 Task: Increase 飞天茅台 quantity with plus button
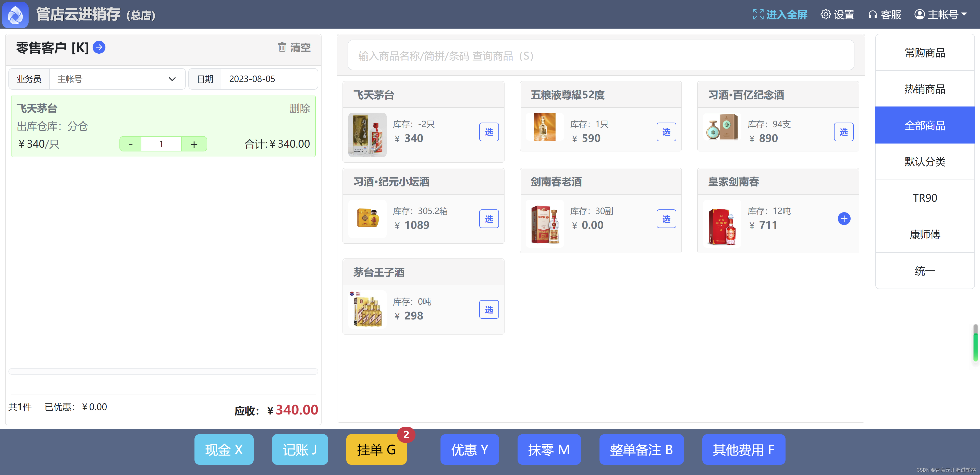point(194,144)
